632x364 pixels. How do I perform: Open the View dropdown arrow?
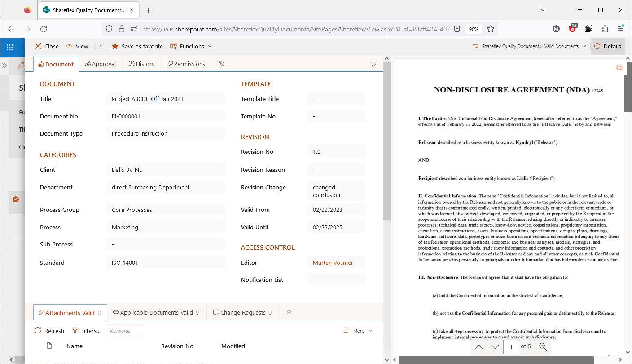tap(101, 46)
